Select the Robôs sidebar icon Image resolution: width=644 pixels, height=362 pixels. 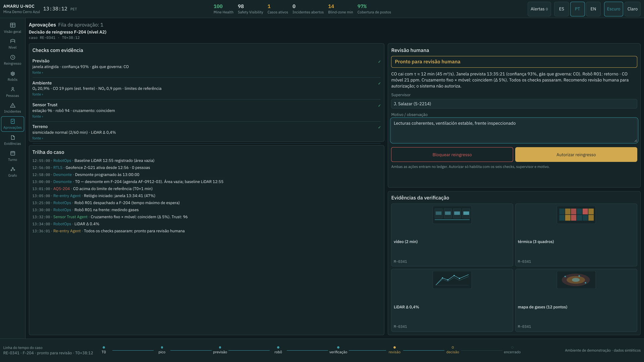12,73
